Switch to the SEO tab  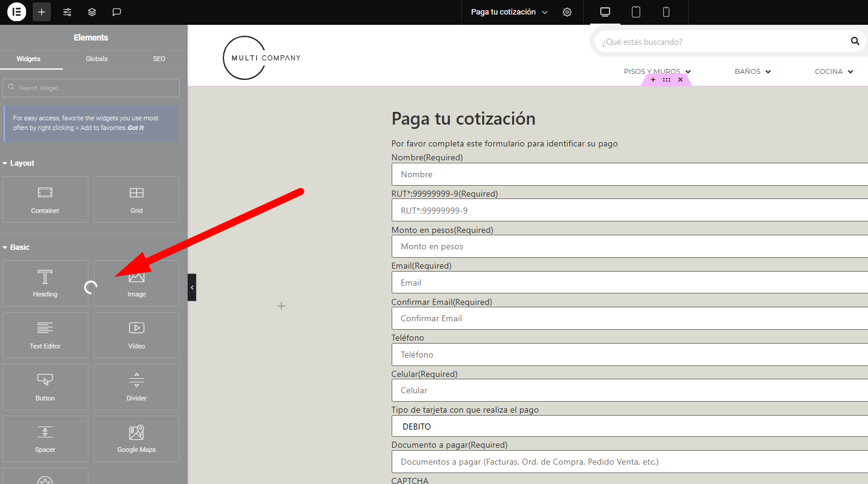click(159, 59)
